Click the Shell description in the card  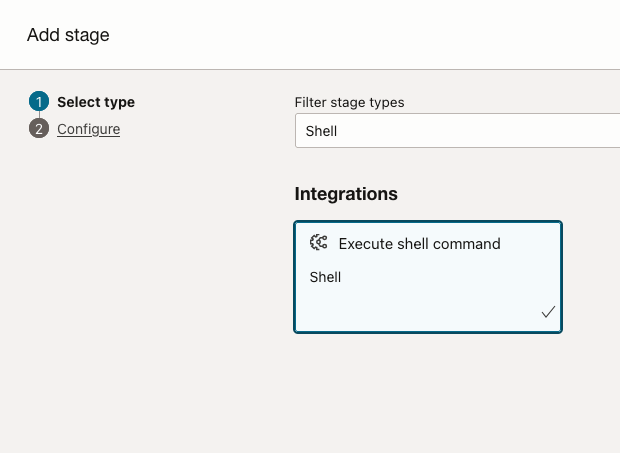coord(325,277)
